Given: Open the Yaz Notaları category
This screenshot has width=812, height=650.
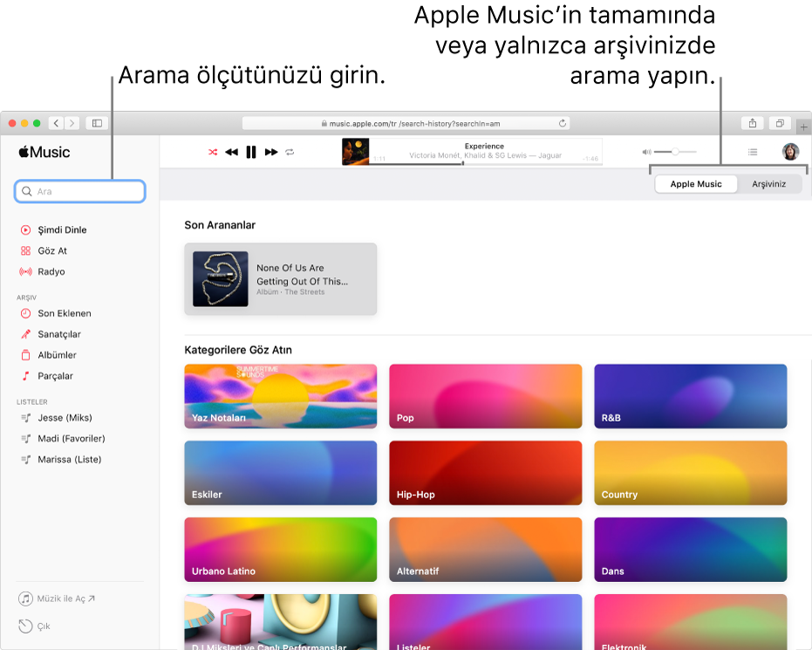Looking at the screenshot, I should (281, 396).
